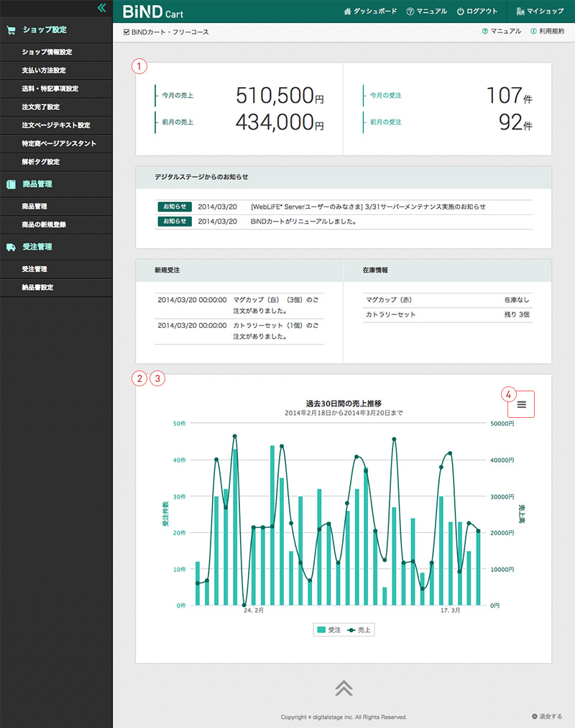Image resolution: width=575 pixels, height=728 pixels.
Task: Expand the ショップ設定 sidebar section
Action: point(45,30)
